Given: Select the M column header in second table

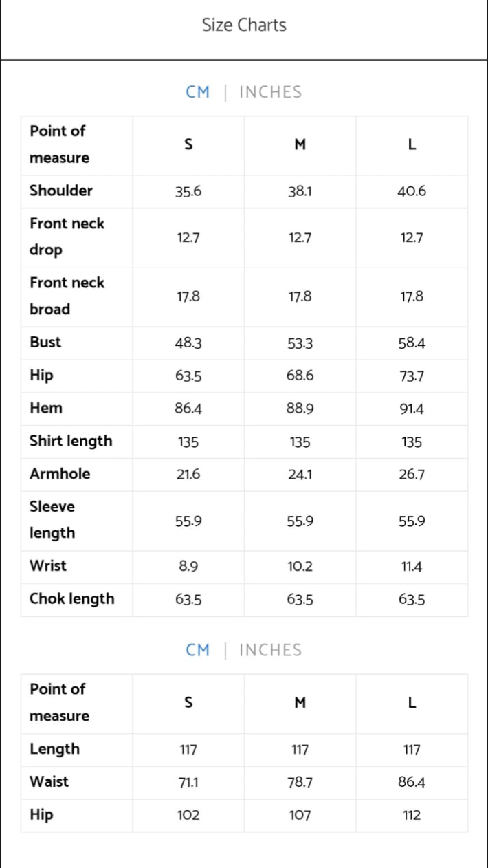Looking at the screenshot, I should pos(300,703).
